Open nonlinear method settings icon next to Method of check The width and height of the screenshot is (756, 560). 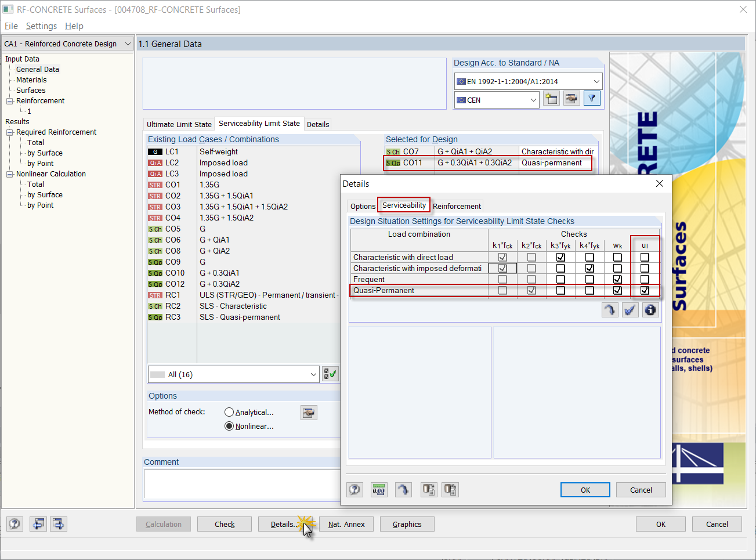tap(309, 412)
